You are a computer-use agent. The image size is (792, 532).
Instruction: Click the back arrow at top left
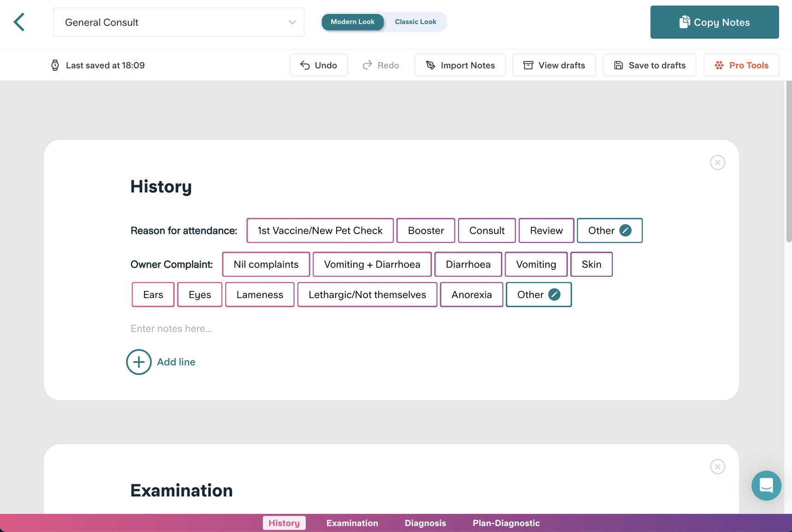[x=19, y=22]
